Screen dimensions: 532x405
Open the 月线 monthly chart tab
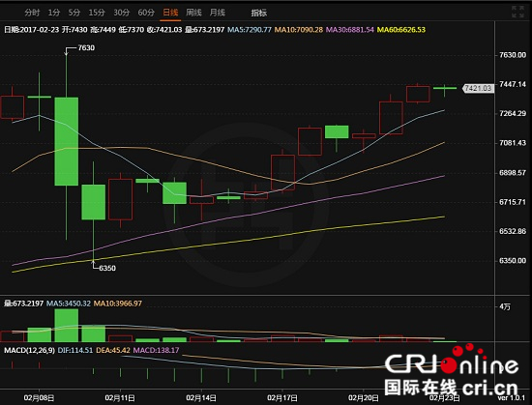(217, 13)
